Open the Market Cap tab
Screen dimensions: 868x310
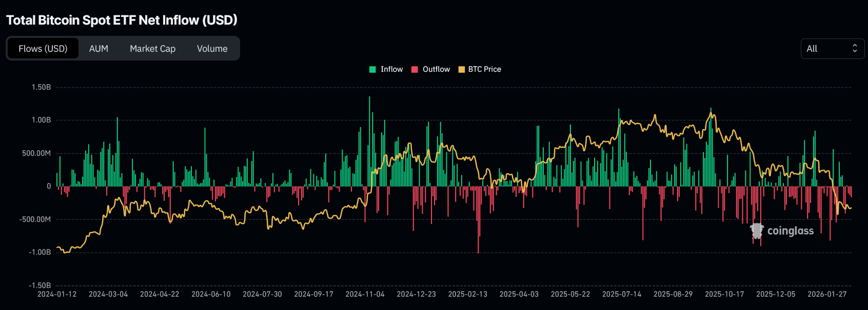click(152, 49)
